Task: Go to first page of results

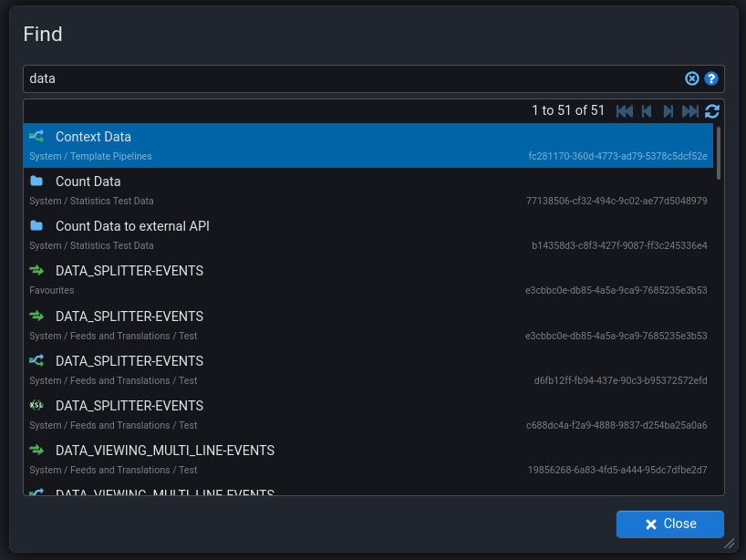Action: pos(625,111)
